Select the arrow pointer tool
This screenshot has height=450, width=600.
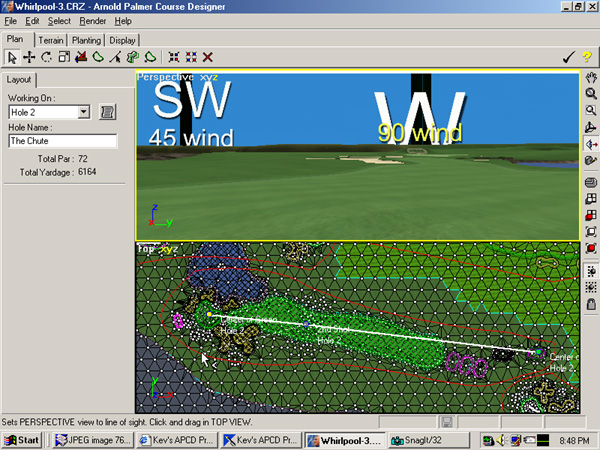[x=12, y=57]
